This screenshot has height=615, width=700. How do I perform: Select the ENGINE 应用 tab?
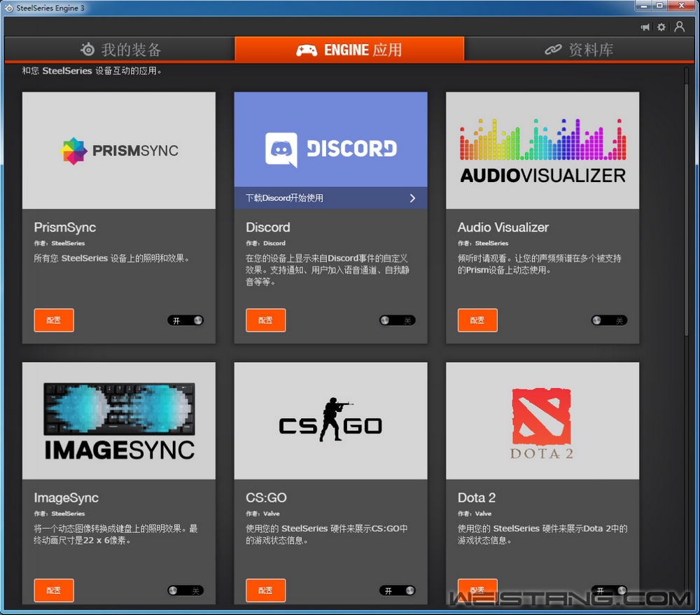[349, 49]
